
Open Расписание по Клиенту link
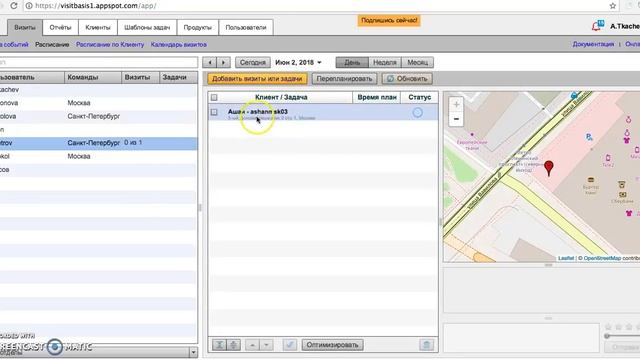(x=110, y=44)
